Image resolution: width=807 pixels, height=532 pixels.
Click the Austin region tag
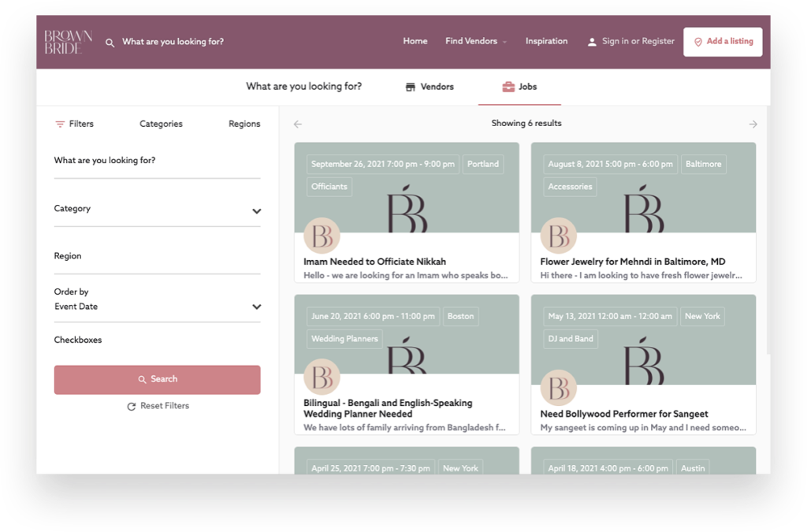[693, 469]
